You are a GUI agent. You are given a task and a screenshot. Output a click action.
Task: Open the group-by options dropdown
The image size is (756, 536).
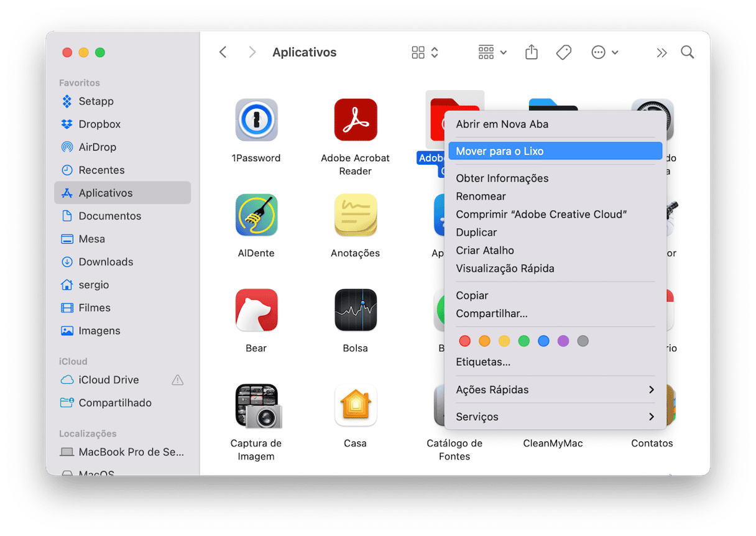[492, 53]
